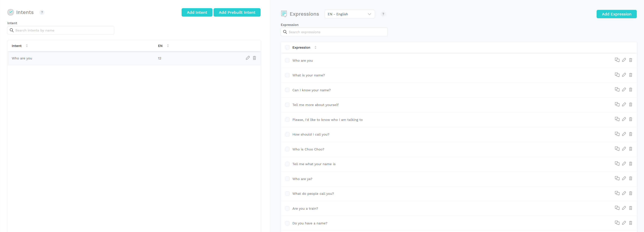Copy the 'Tell me more about yourself' expression
The height and width of the screenshot is (232, 644).
pyautogui.click(x=617, y=104)
